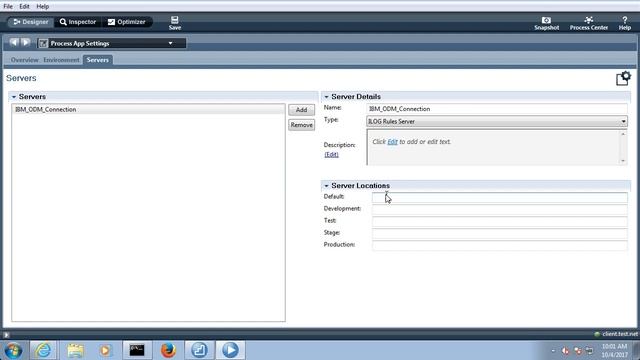Switch to the Environment tab
Screen dimensions: 640x360
click(61, 60)
